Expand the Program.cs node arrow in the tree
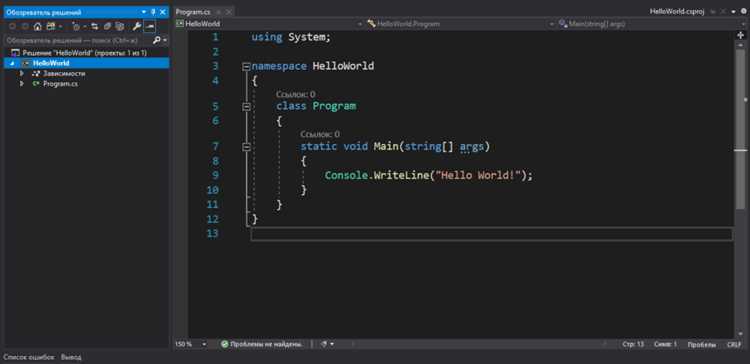Viewport: 750px width, 364px height. pyautogui.click(x=22, y=83)
